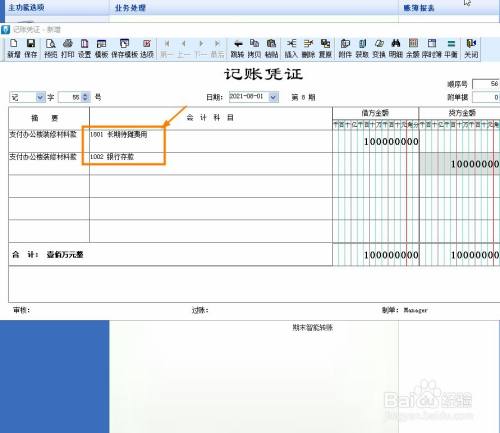Go to the last voucher (最后)
Image resolution: width=500 pixels, height=433 pixels.
(218, 44)
